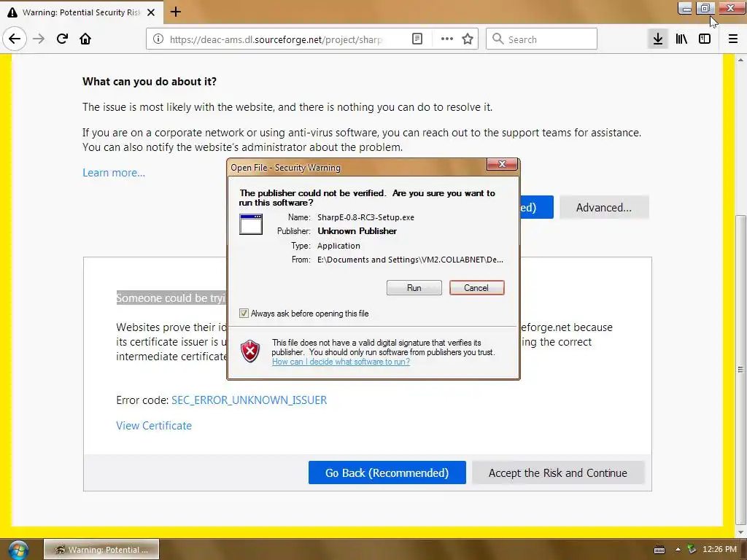Click the network tray icon

(692, 550)
